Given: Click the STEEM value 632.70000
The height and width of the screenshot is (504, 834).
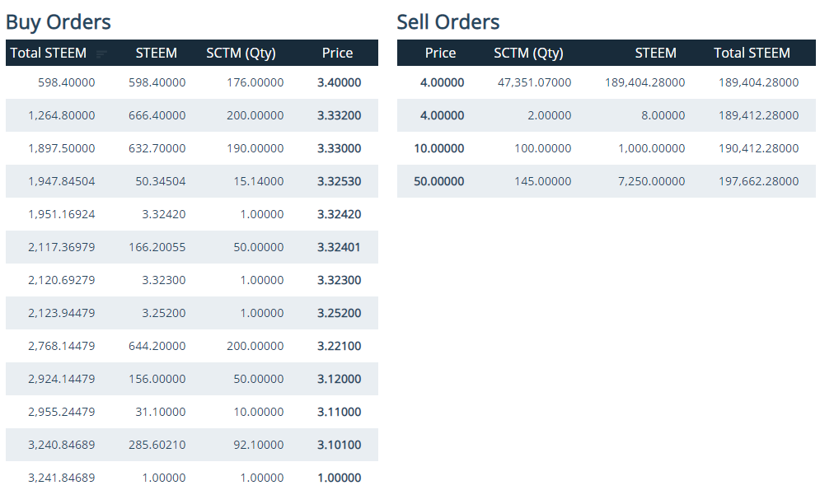Looking at the screenshot, I should coord(157,148).
